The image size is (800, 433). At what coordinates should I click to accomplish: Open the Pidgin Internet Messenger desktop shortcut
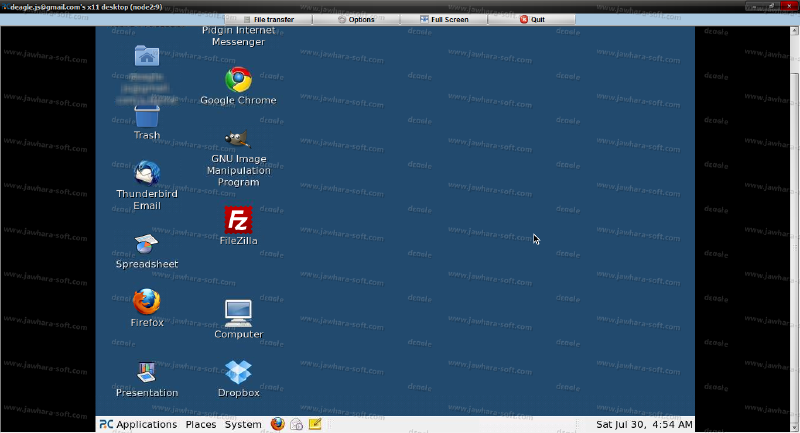[238, 36]
